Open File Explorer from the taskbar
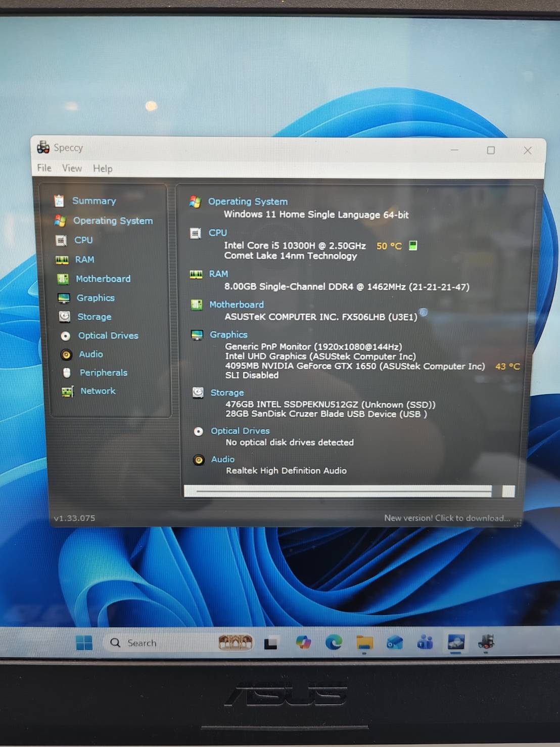The height and width of the screenshot is (747, 560). tap(364, 643)
